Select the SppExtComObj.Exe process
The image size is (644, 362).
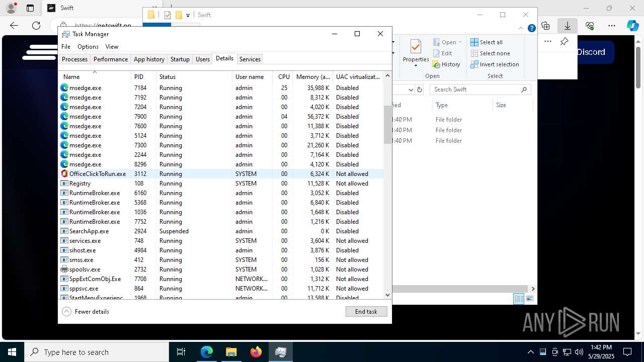tap(221, 279)
